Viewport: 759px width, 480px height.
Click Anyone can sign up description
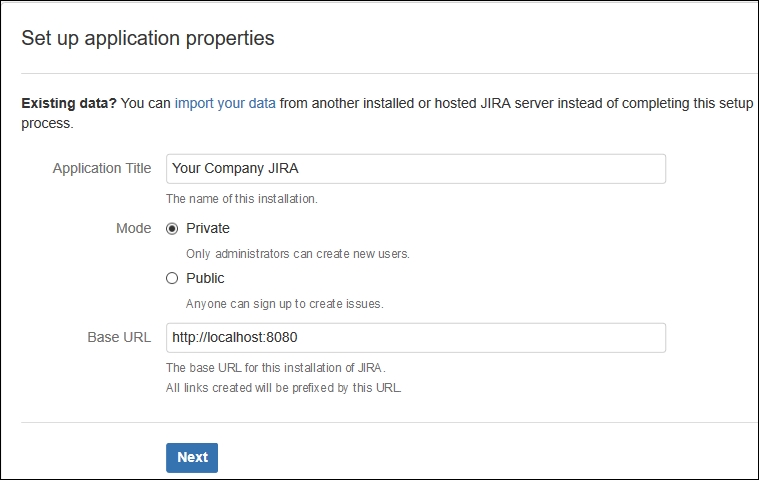pos(285,304)
